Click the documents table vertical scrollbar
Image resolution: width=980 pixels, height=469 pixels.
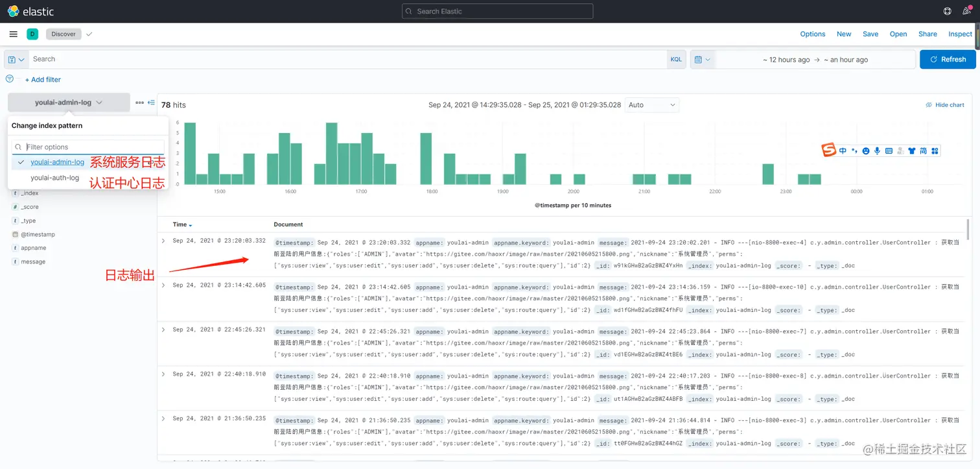click(968, 229)
